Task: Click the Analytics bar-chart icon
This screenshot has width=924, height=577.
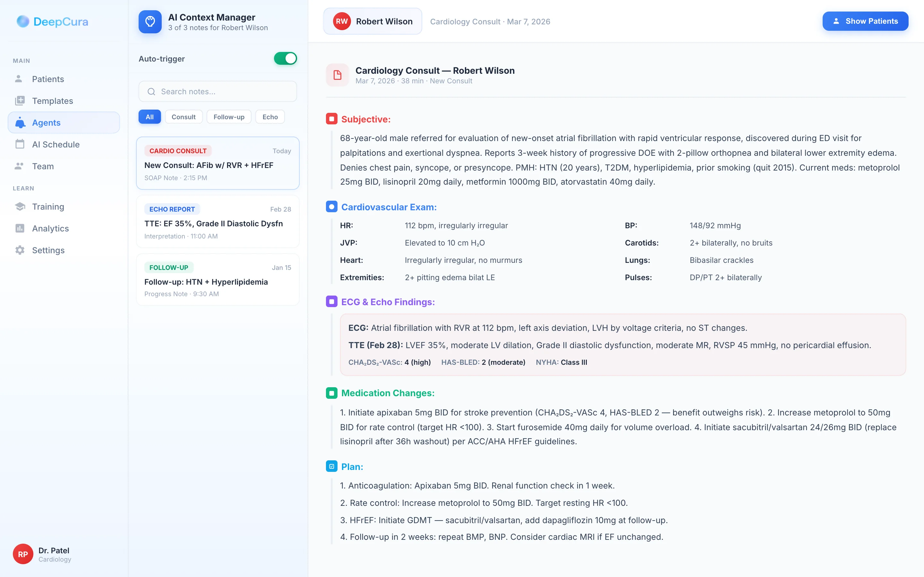Action: (x=20, y=228)
